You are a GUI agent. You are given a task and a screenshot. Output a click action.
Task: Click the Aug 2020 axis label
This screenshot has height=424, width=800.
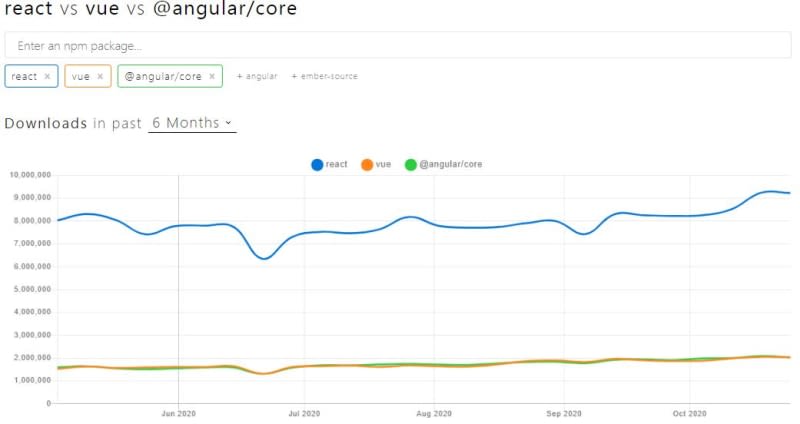434,412
